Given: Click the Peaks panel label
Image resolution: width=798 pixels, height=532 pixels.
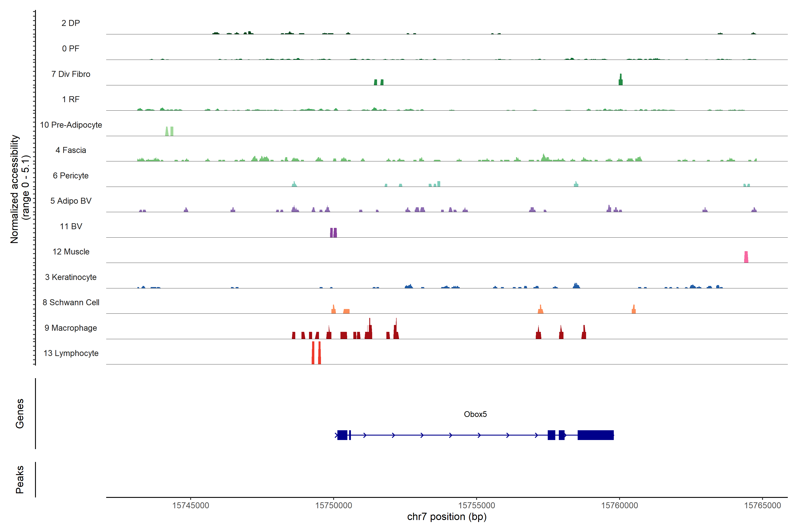Looking at the screenshot, I should coord(20,479).
